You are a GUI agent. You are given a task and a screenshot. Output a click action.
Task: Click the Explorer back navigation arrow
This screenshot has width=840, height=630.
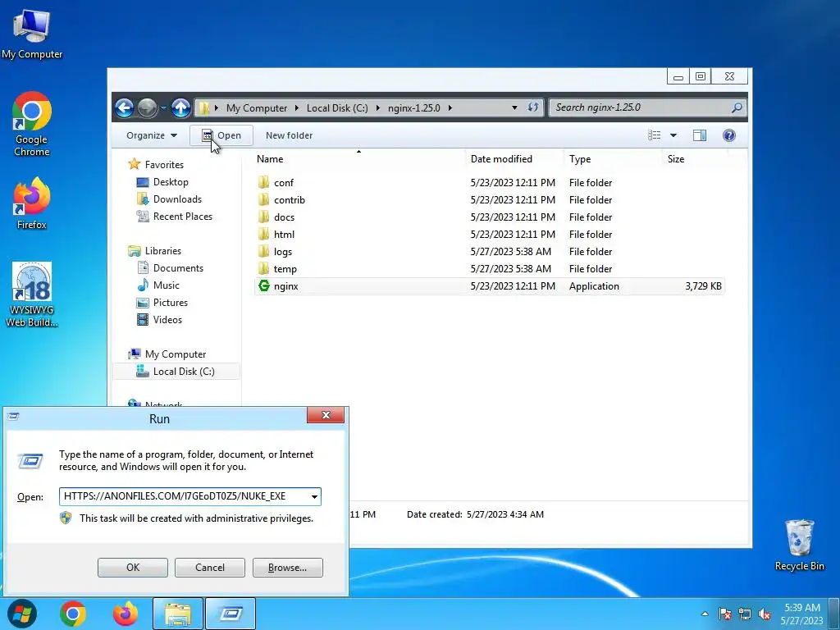click(125, 107)
